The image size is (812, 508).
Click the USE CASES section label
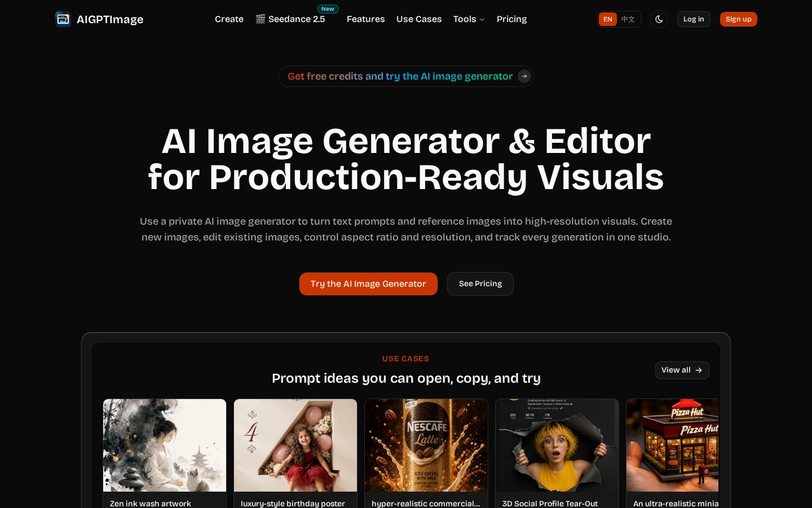tap(406, 358)
